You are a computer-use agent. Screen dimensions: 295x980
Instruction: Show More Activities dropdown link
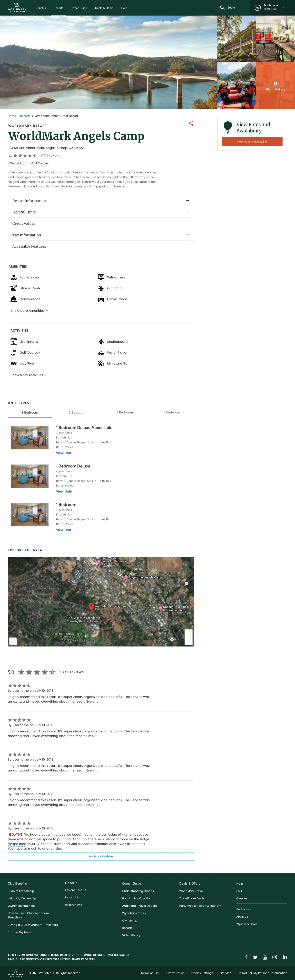(29, 375)
